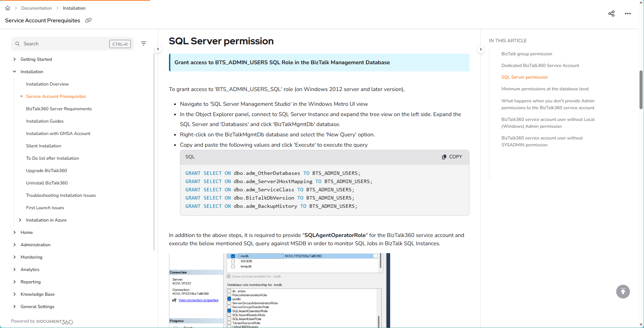The width and height of the screenshot is (644, 328).
Task: Jump to BizTalk group permission section
Action: (527, 54)
